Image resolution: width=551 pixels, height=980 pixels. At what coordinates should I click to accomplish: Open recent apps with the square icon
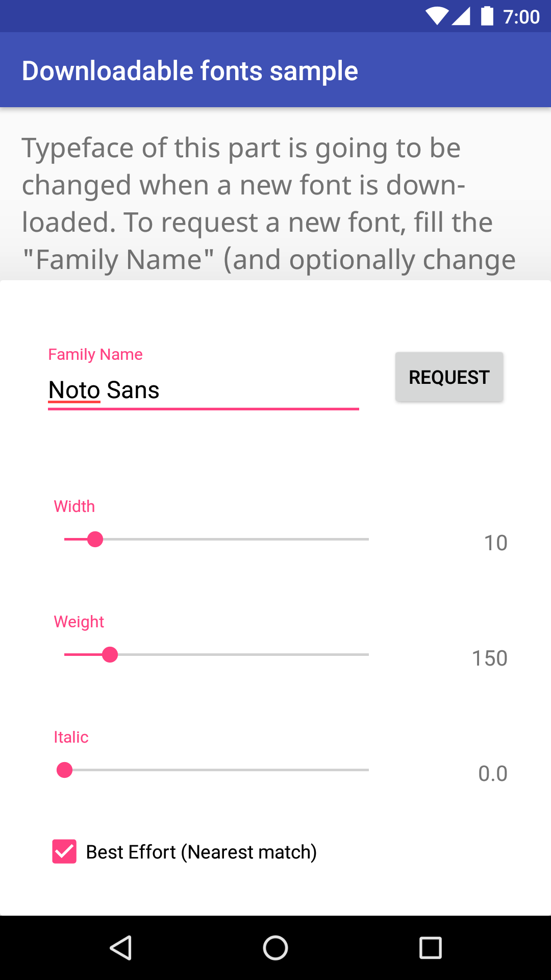(430, 948)
